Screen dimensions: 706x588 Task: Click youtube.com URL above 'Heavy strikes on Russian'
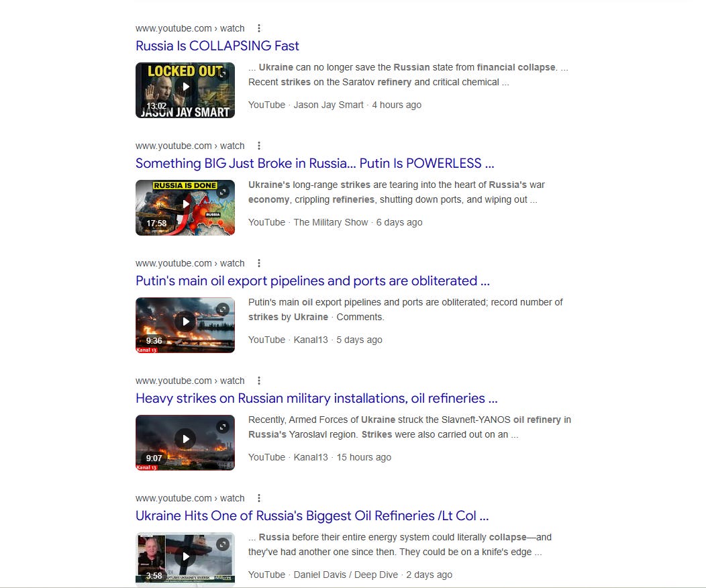point(190,381)
